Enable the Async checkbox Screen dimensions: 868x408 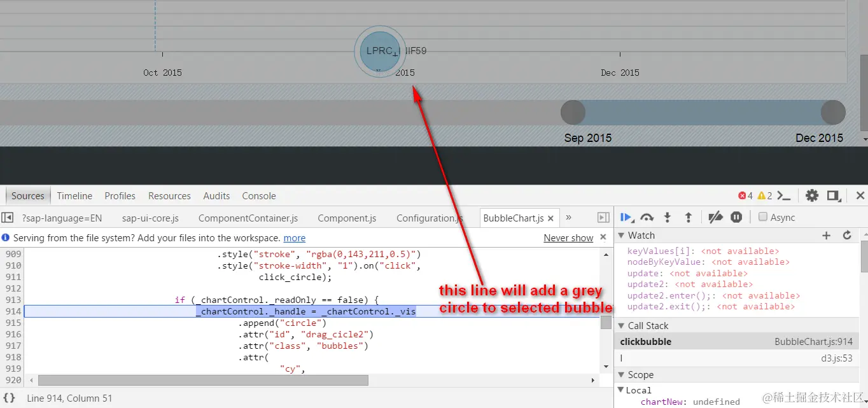763,217
